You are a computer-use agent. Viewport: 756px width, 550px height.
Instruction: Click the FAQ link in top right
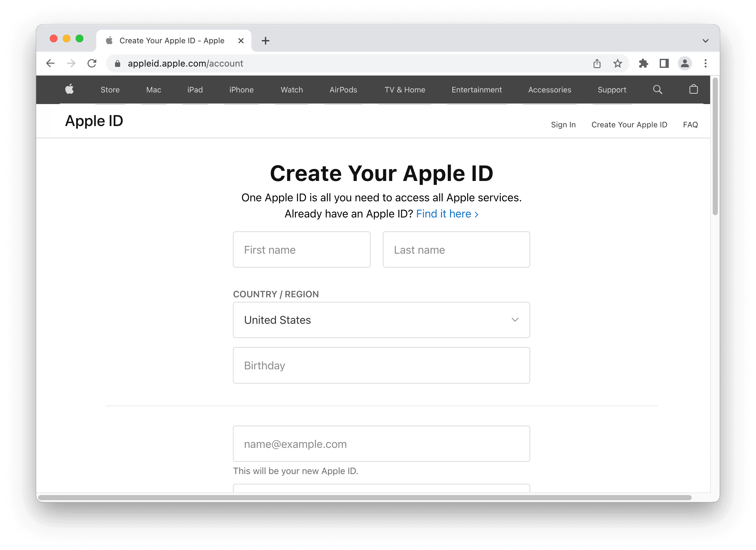coord(691,124)
